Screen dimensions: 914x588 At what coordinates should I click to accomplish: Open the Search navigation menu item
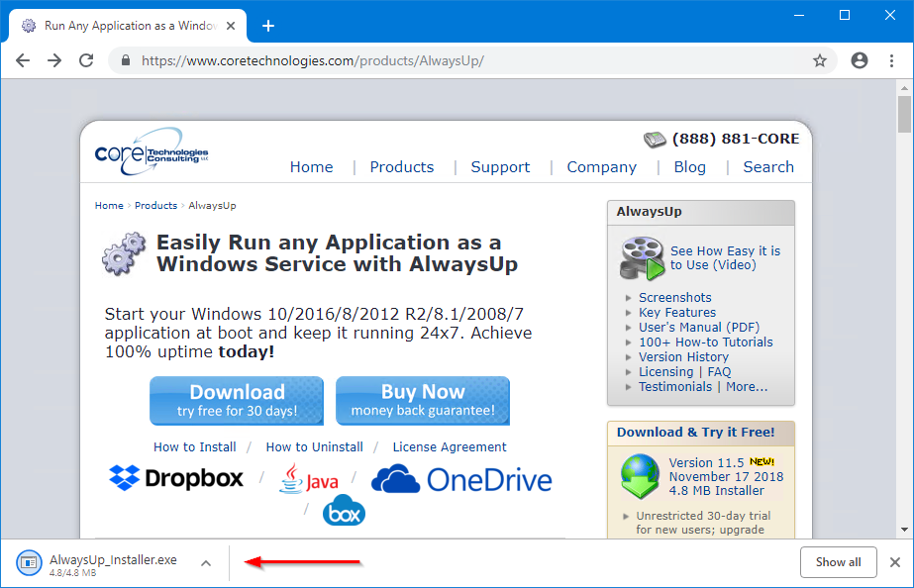pos(768,167)
